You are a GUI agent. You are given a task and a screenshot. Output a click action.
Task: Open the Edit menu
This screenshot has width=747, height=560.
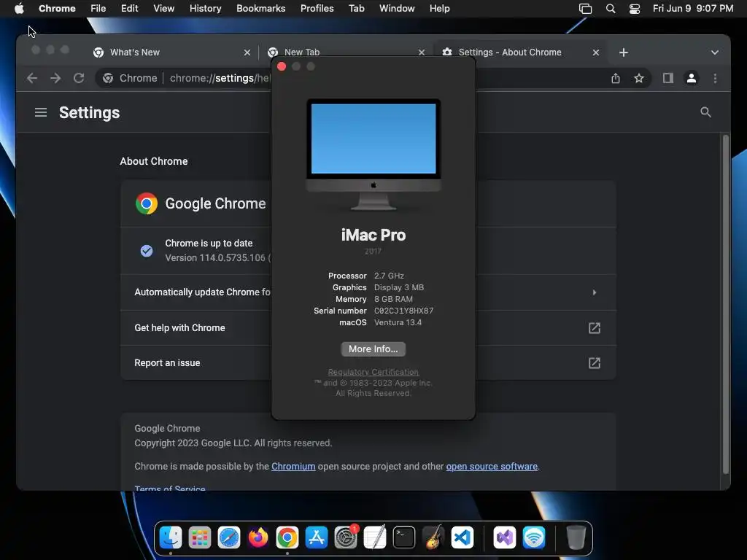pos(129,9)
